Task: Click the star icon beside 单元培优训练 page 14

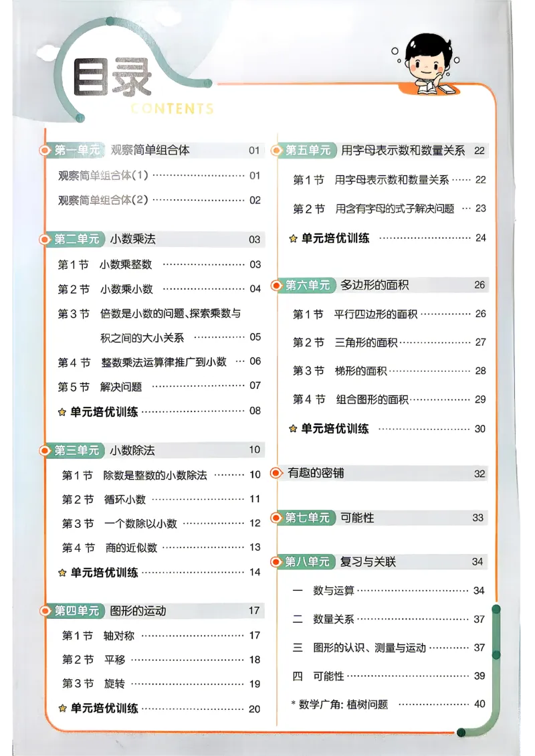Action: tap(62, 573)
